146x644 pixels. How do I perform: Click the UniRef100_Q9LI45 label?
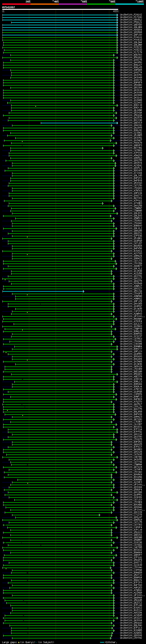[131, 175]
